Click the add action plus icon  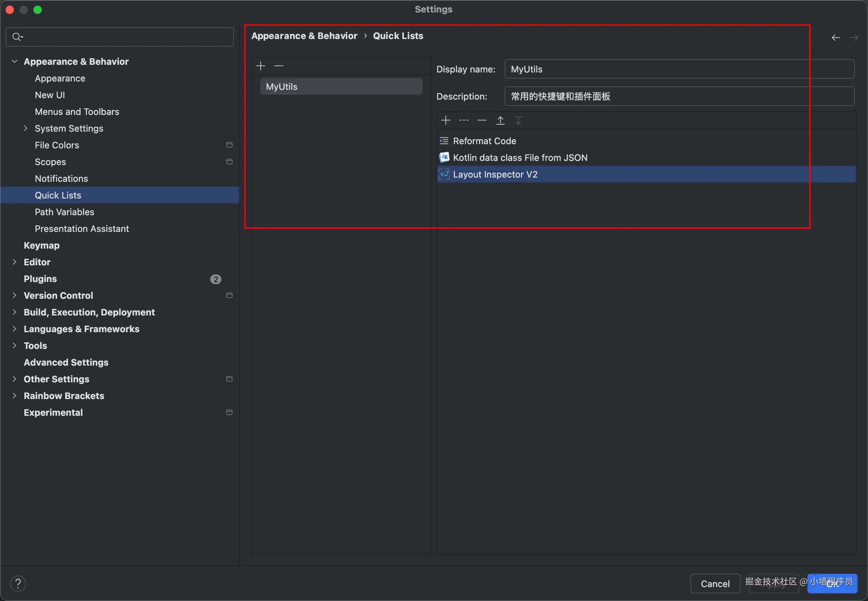446,120
